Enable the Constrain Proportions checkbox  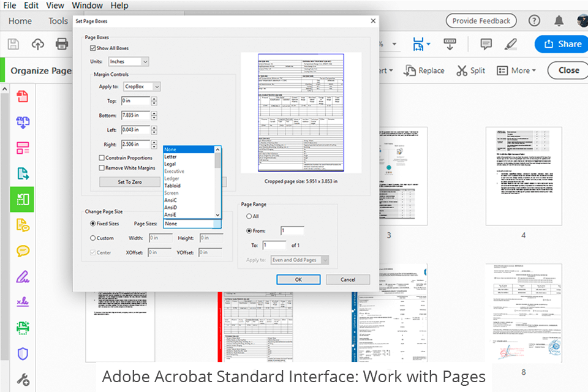click(102, 157)
